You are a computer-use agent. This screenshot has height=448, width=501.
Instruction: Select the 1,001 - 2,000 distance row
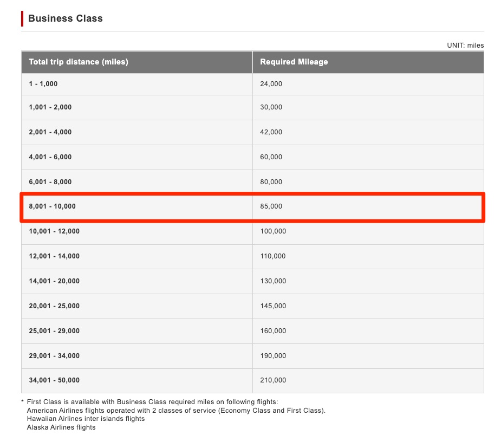[x=50, y=107]
